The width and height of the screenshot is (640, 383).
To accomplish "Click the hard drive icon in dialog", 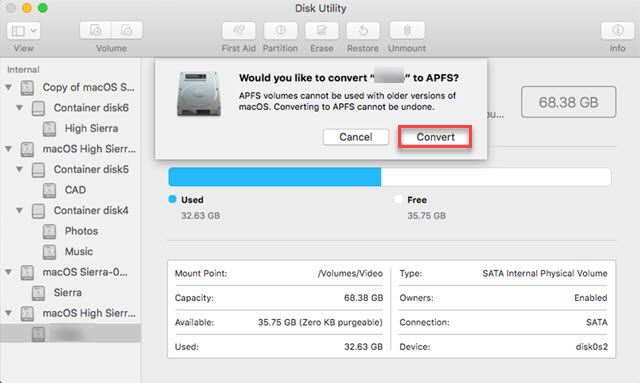I will point(199,94).
